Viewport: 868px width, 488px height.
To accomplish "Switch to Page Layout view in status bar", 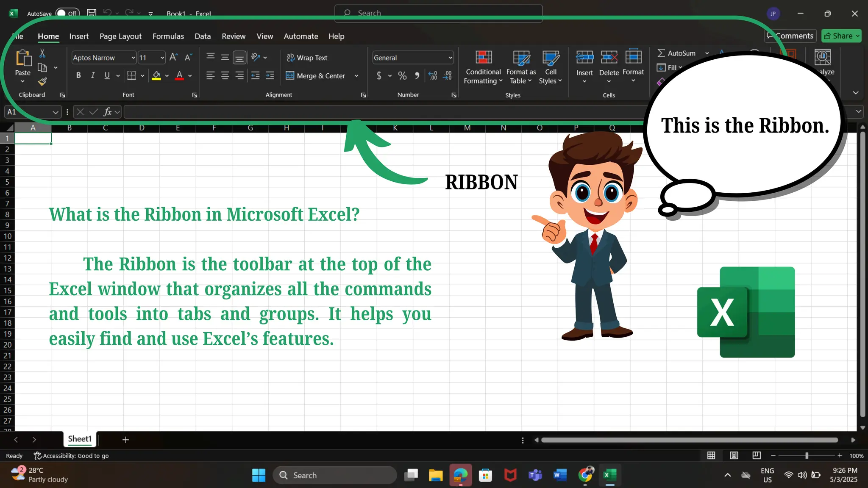I will [x=734, y=455].
